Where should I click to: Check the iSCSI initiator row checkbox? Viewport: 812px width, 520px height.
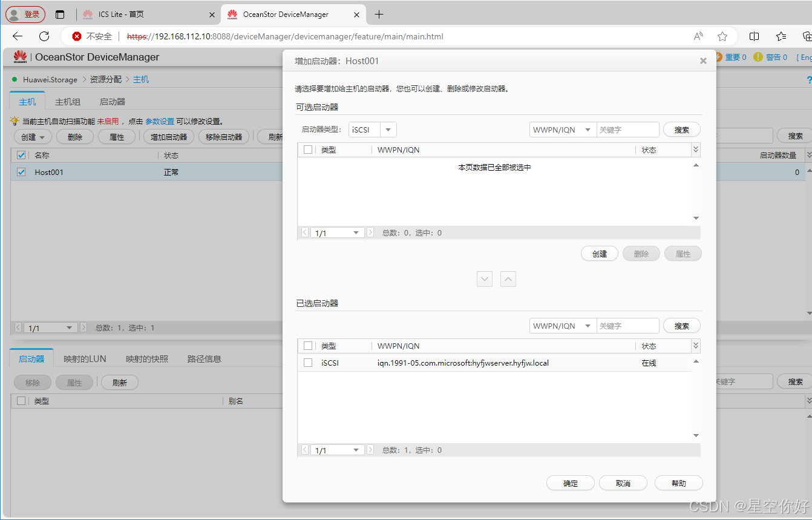click(308, 363)
